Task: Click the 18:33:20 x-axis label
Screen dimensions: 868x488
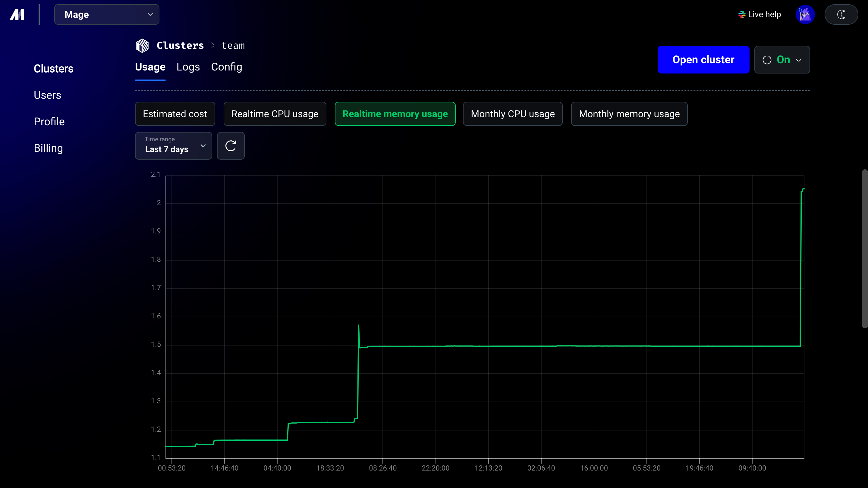Action: pos(330,468)
